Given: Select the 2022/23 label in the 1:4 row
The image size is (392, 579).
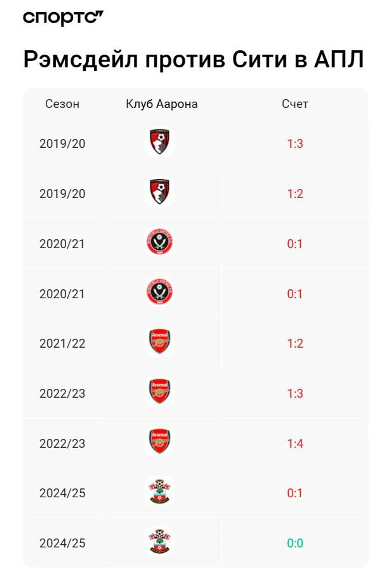Looking at the screenshot, I should pos(62,443).
